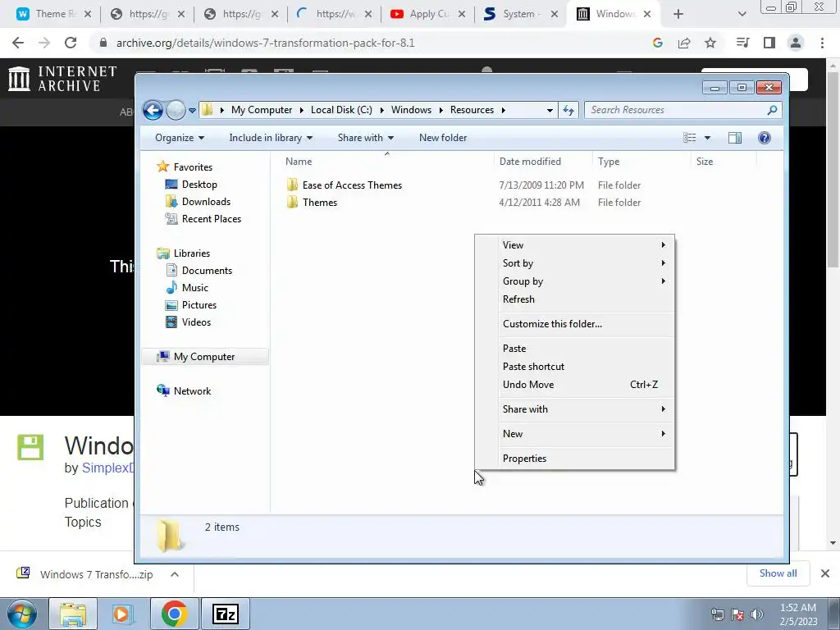The height and width of the screenshot is (630, 840).
Task: Toggle the Chrome side panel icon
Action: coord(769,43)
